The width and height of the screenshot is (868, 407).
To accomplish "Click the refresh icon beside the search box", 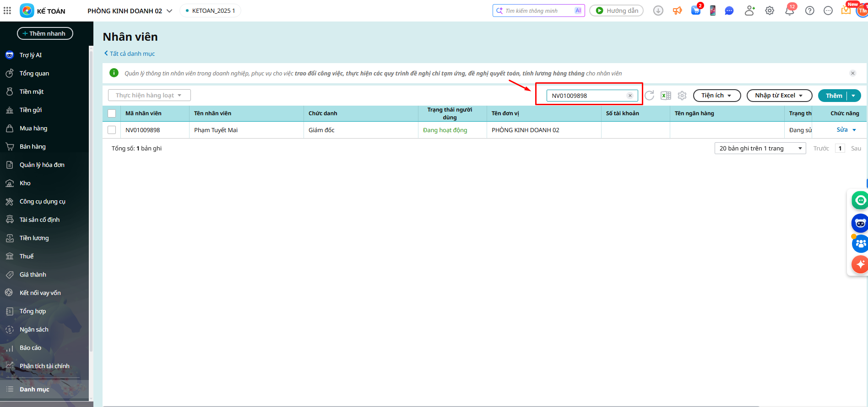I will [x=649, y=96].
